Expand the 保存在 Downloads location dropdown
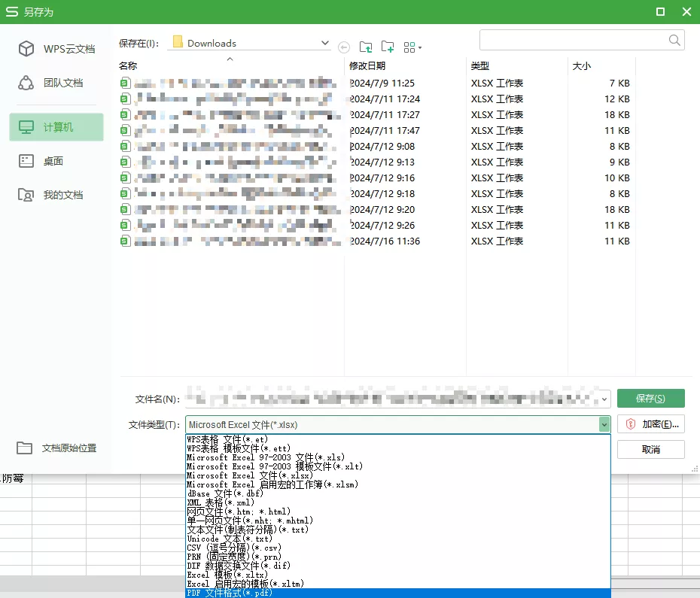The image size is (700, 598). [x=325, y=43]
